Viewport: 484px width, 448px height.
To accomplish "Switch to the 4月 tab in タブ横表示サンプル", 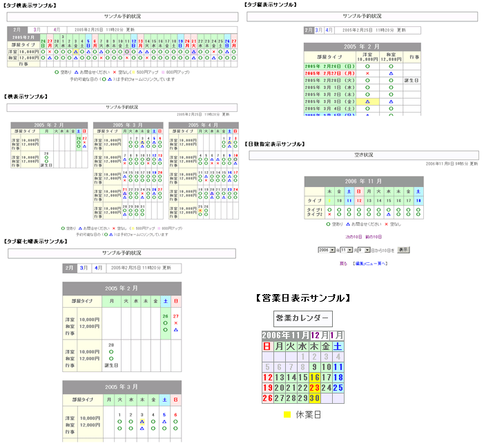I will click(x=57, y=30).
